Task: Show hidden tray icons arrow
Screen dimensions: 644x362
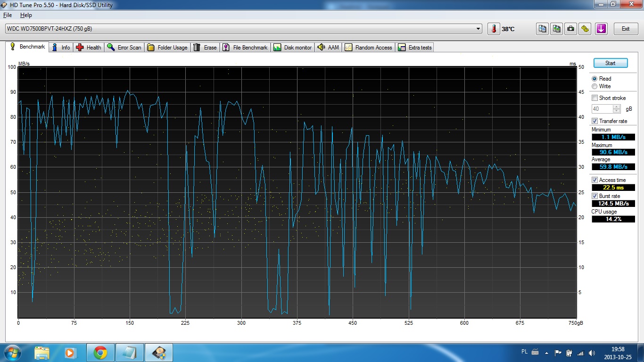Action: [x=547, y=353]
